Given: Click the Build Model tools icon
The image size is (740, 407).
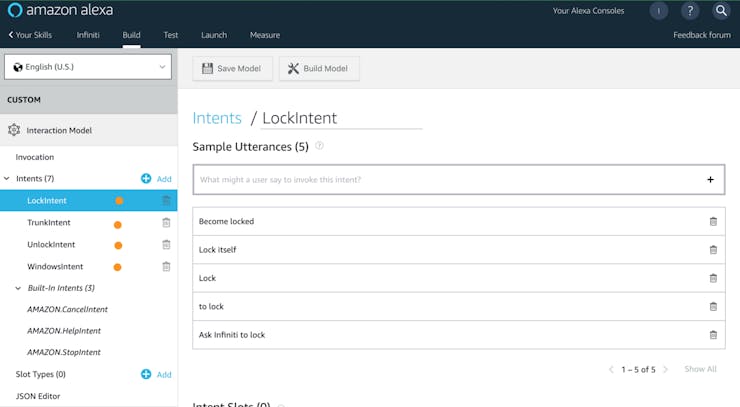Looking at the screenshot, I should pos(293,68).
